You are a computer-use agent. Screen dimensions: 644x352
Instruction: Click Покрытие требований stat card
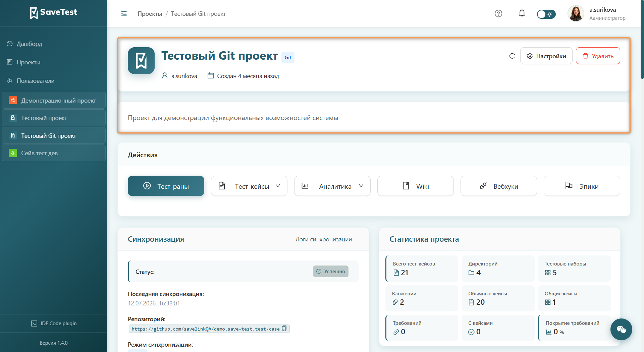(574, 328)
